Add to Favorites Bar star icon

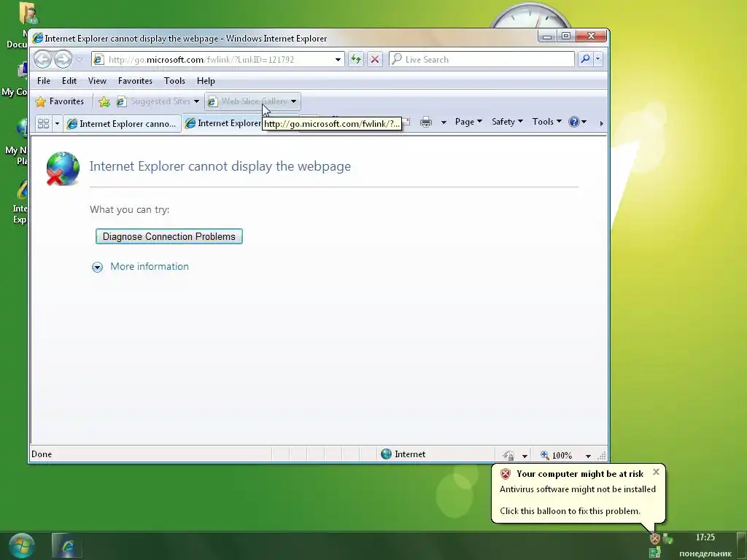[x=104, y=101]
